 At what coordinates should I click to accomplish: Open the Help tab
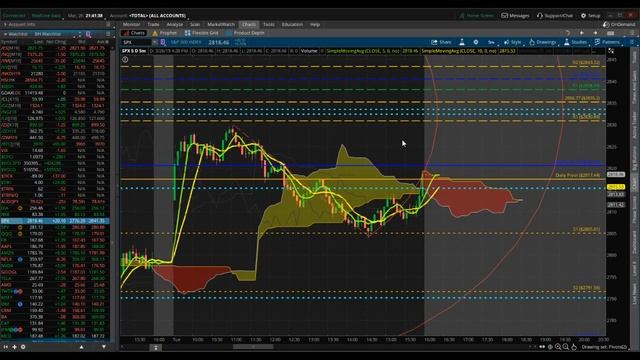(x=315, y=24)
